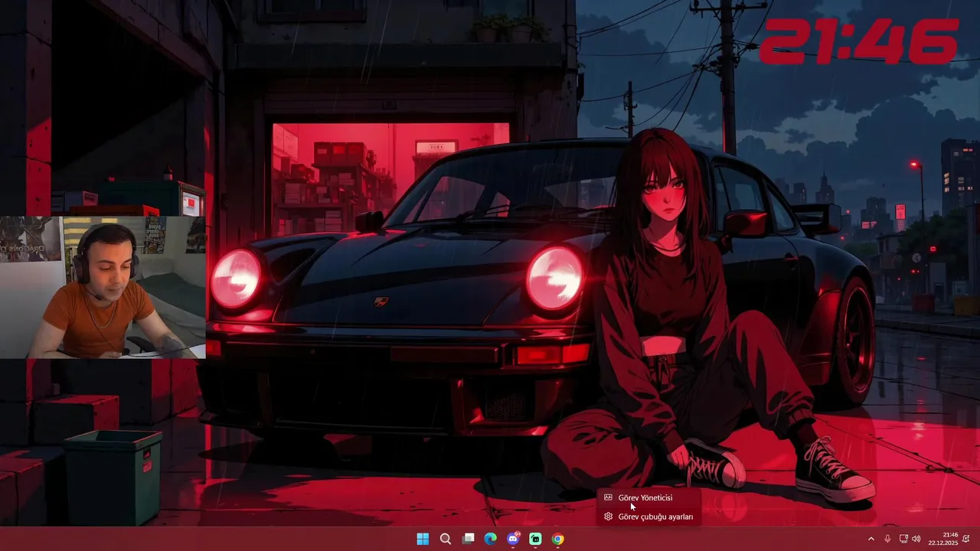Select Görev çubuğu ayarları menu entry
Viewport: 980px width, 551px height.
click(x=648, y=517)
